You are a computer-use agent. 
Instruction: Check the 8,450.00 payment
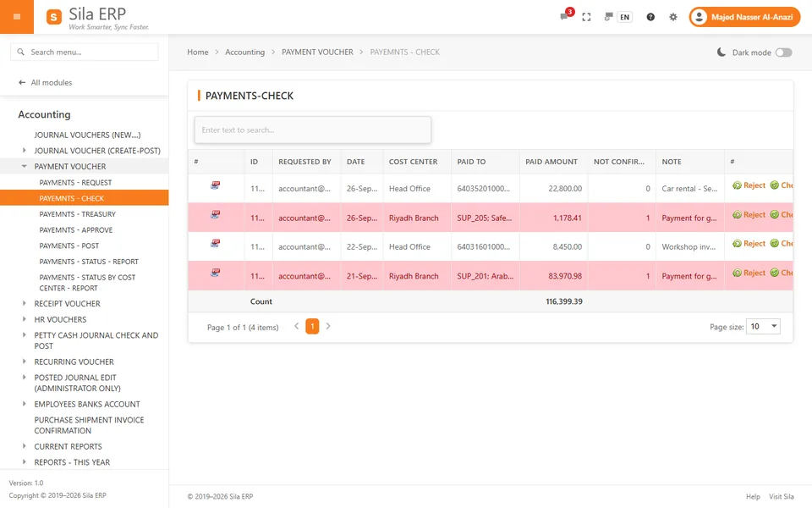[782, 243]
